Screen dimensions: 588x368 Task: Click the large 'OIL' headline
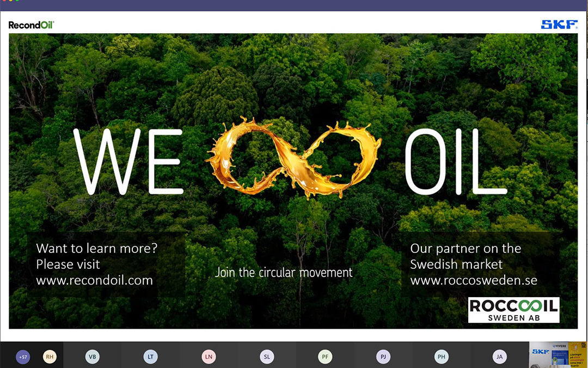tap(456, 161)
